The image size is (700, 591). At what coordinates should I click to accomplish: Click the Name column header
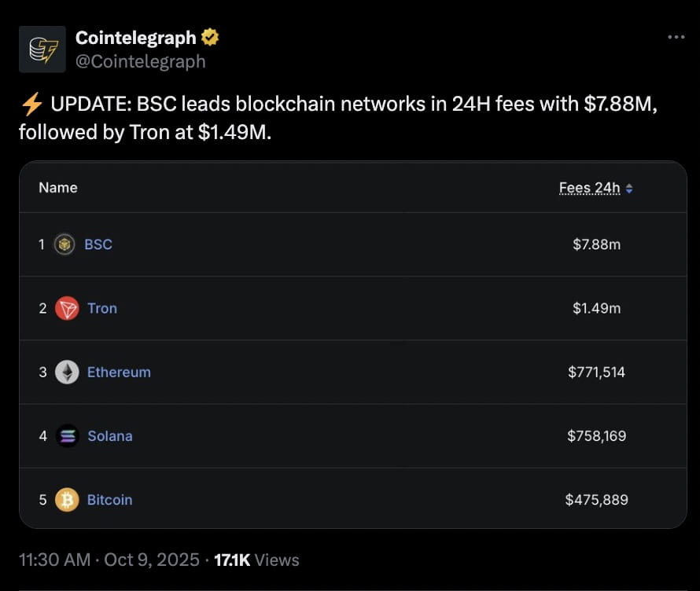[58, 188]
